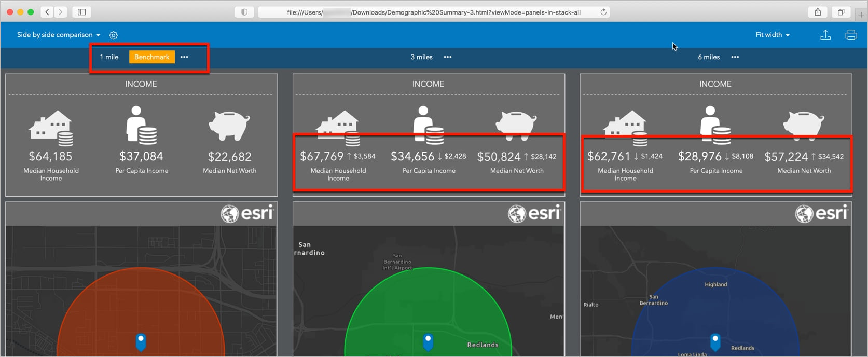This screenshot has height=357, width=868.
Task: Click the $1,424 decrease difference value
Action: pyautogui.click(x=652, y=156)
